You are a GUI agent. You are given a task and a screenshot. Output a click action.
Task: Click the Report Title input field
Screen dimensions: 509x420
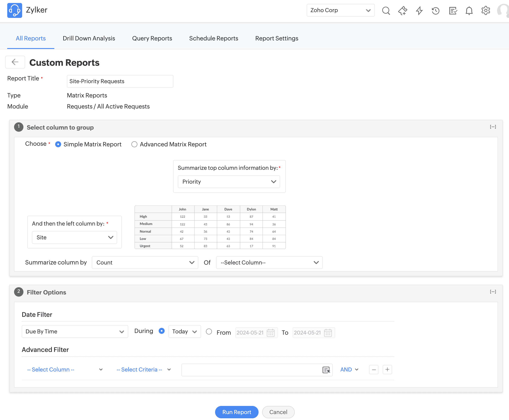[x=120, y=81]
